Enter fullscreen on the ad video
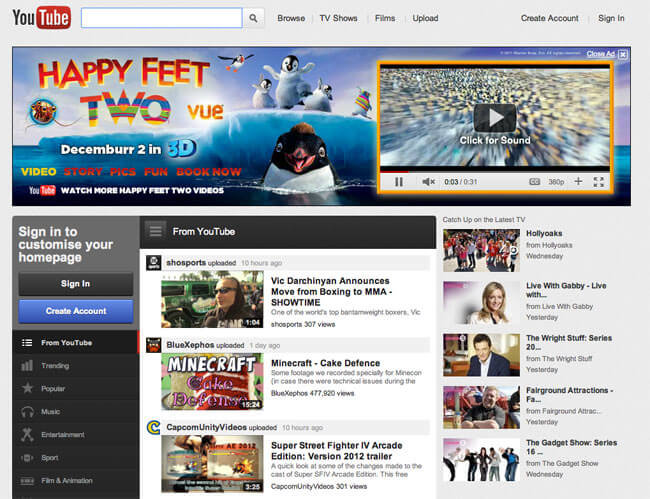Screen dimensions: 650x499 tap(598, 181)
